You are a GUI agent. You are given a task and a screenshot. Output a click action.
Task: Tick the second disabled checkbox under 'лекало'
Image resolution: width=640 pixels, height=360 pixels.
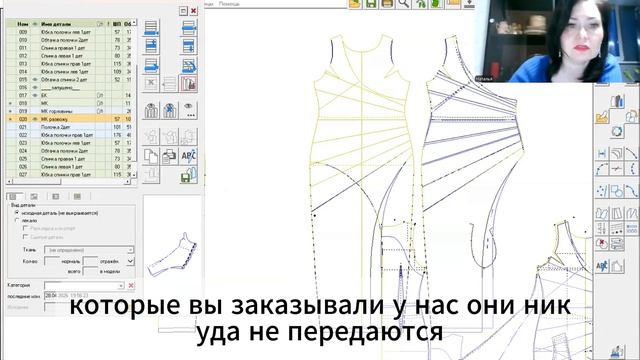(25, 237)
